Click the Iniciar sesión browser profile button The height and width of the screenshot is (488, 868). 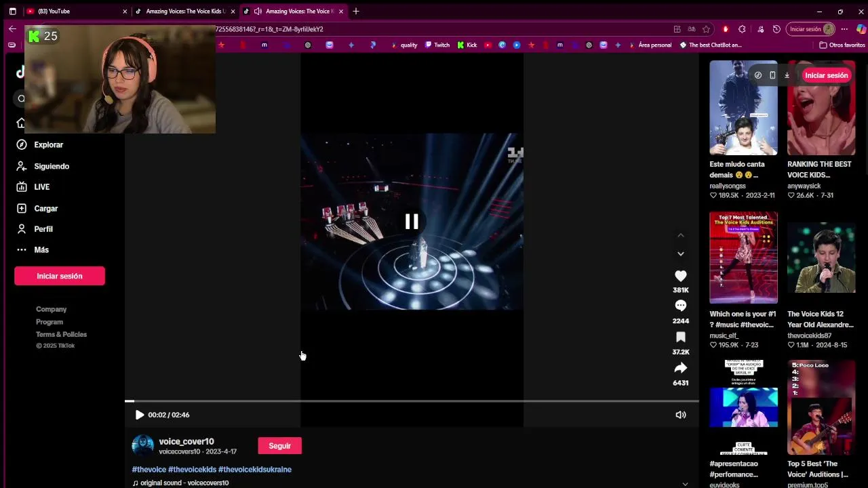811,29
